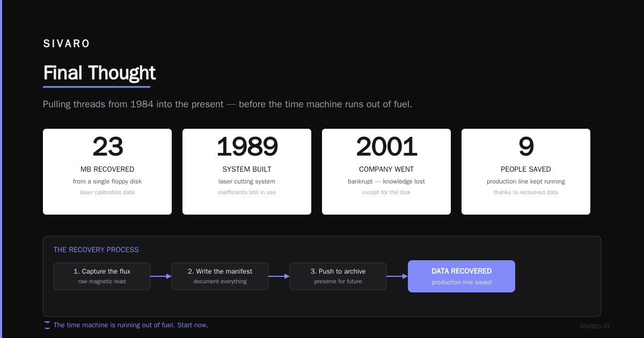This screenshot has width=644, height=338.
Task: Click arrow leading to Data Recovered
Action: click(x=397, y=276)
